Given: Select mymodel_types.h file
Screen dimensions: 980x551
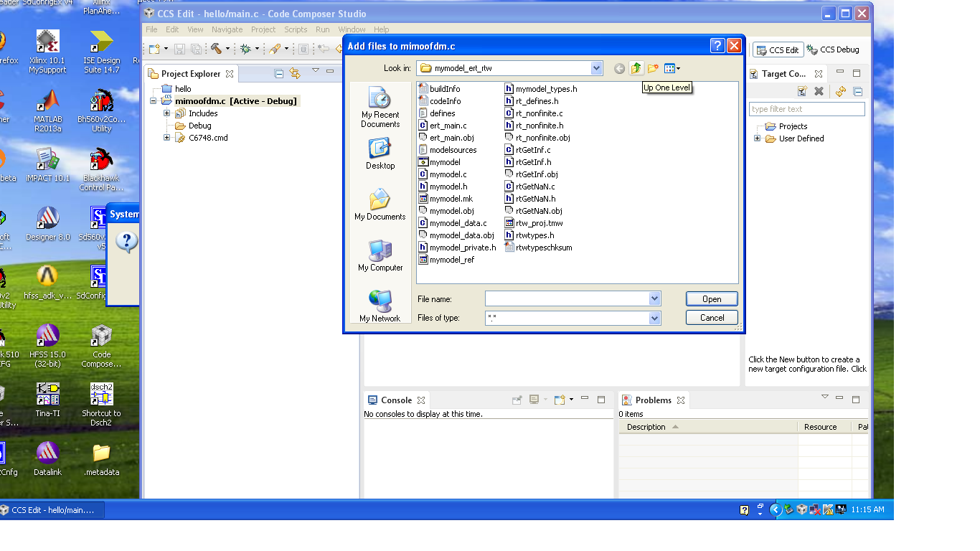Looking at the screenshot, I should [541, 89].
